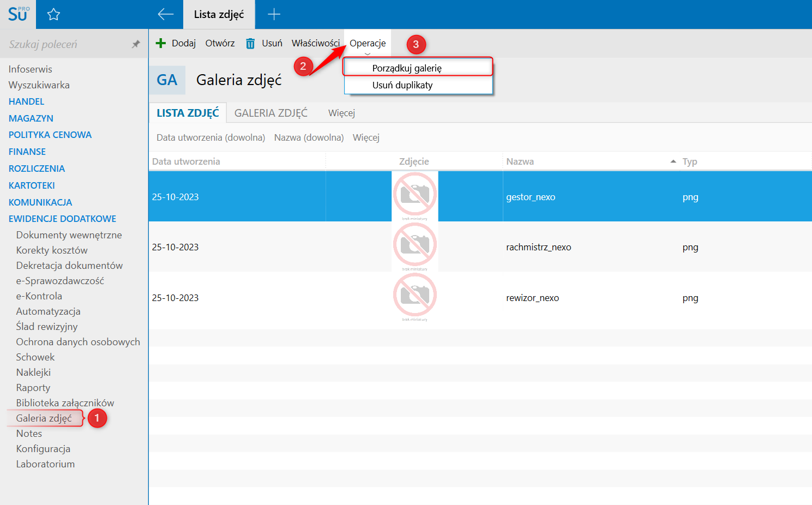Sort by Nazwa column header
This screenshot has width=812, height=505.
pos(591,161)
